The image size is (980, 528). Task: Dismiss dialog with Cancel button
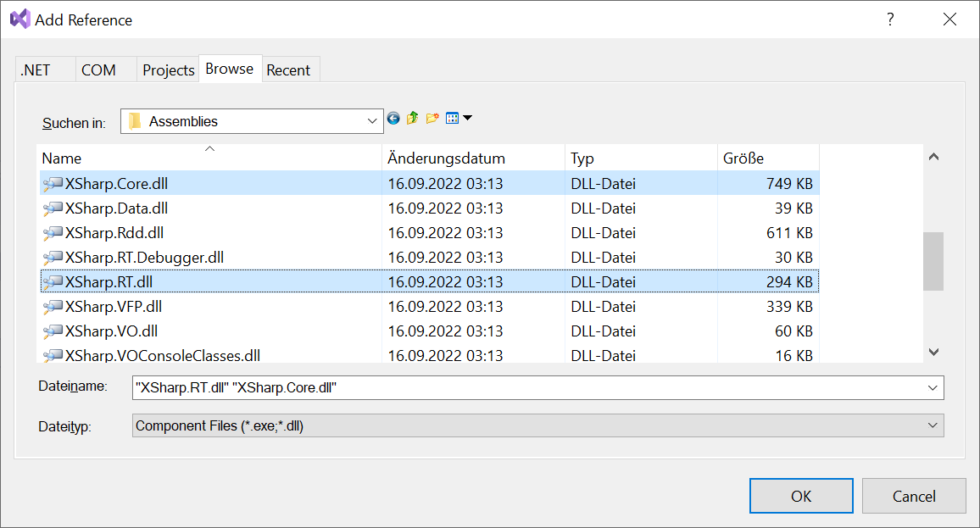point(914,496)
